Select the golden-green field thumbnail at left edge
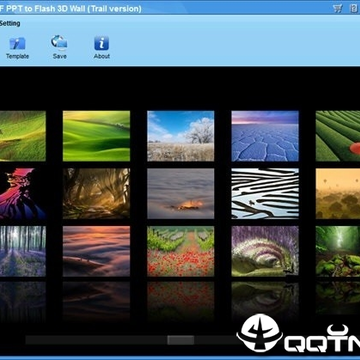This screenshot has width=360, height=360. click(x=23, y=136)
